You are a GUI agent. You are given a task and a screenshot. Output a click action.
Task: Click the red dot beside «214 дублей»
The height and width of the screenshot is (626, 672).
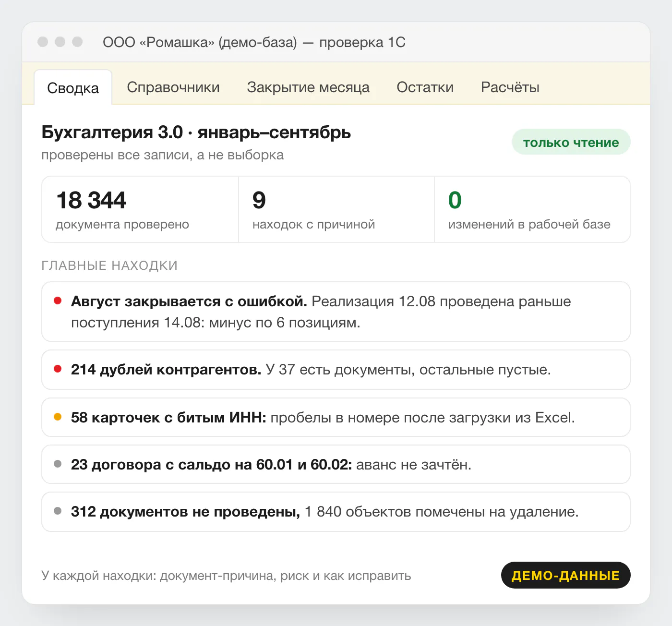[58, 369]
